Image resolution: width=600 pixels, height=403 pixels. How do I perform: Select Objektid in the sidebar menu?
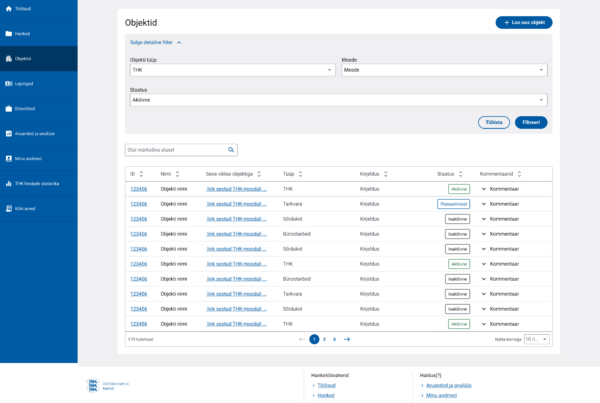click(23, 58)
